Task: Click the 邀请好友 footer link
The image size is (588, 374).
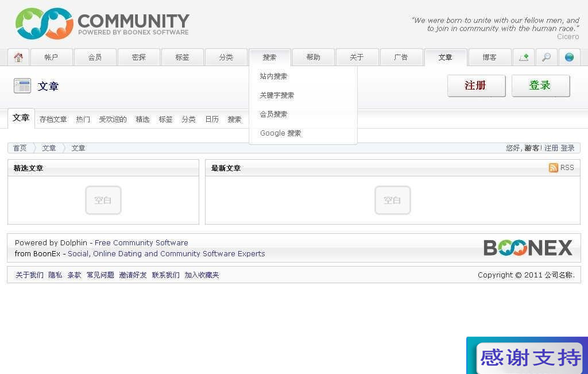Action: pyautogui.click(x=133, y=275)
